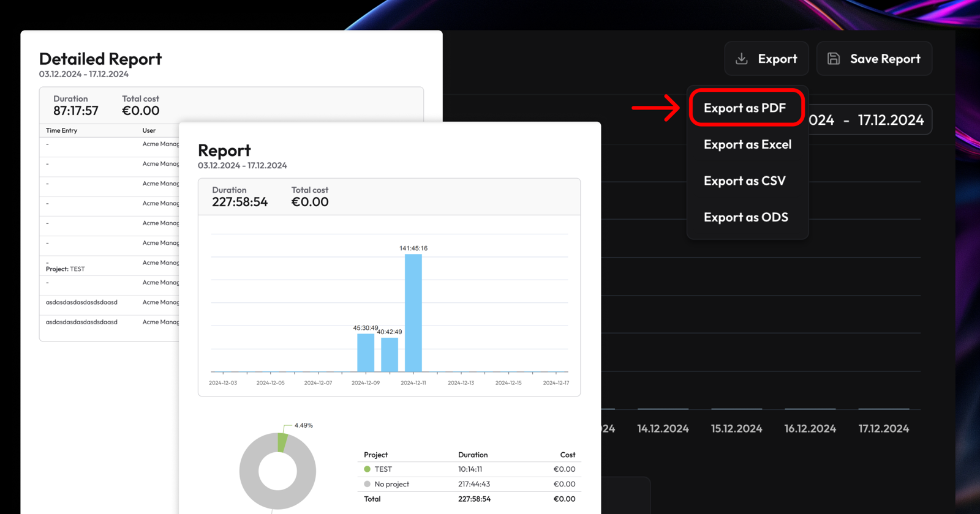Click the 2024-12-11 axis label
The width and height of the screenshot is (980, 514).
(x=413, y=383)
